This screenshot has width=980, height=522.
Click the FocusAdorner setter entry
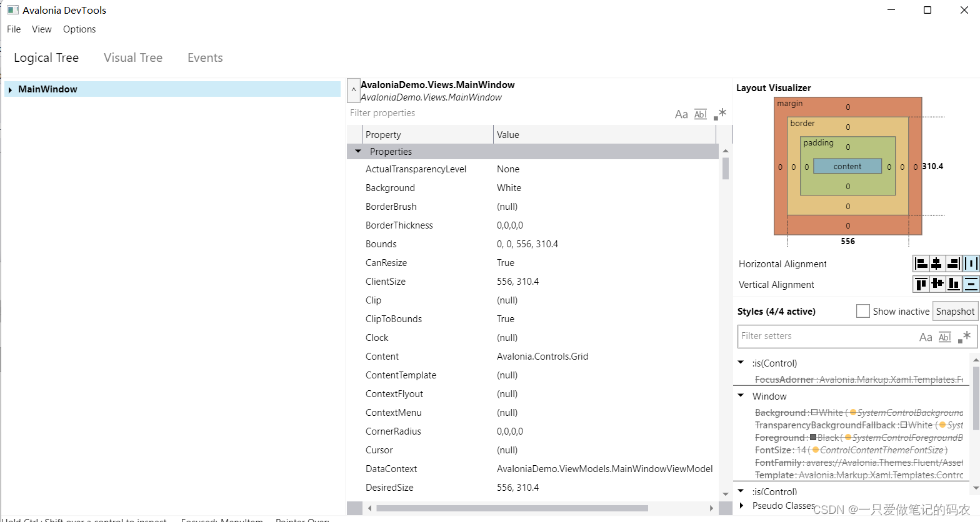point(859,379)
